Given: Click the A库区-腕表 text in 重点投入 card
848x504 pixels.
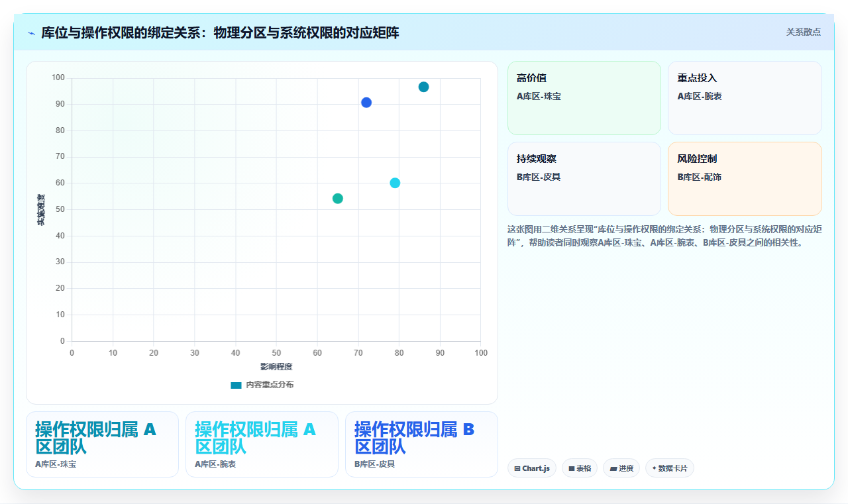Looking at the screenshot, I should (700, 96).
